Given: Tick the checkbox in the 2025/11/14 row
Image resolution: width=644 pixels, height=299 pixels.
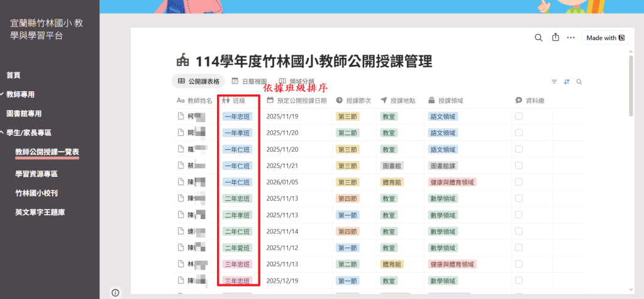Looking at the screenshot, I should [x=519, y=231].
